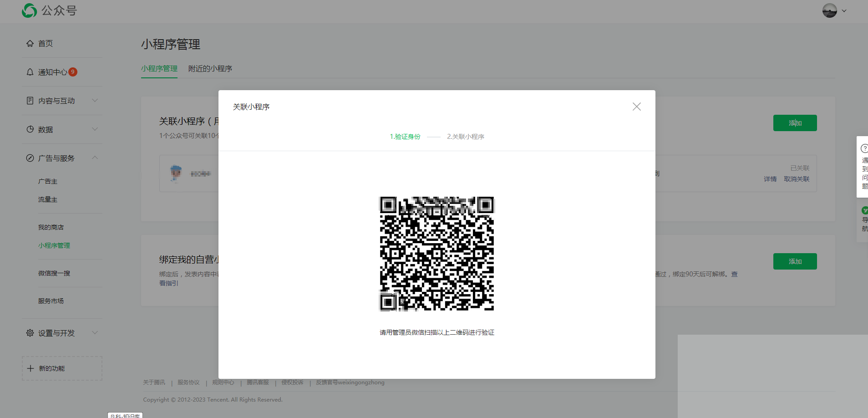Click the 小程序管理 page heading

click(x=171, y=44)
